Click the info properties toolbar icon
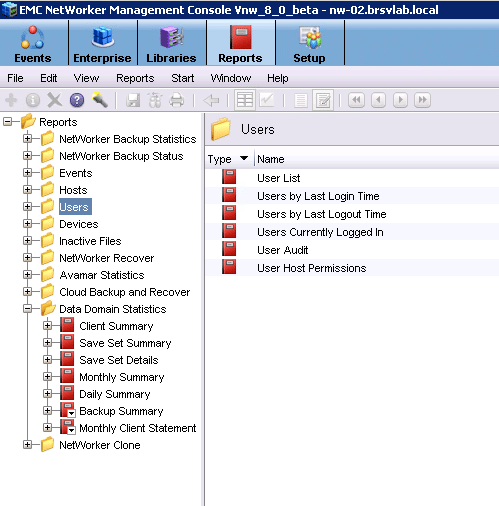 pyautogui.click(x=33, y=100)
